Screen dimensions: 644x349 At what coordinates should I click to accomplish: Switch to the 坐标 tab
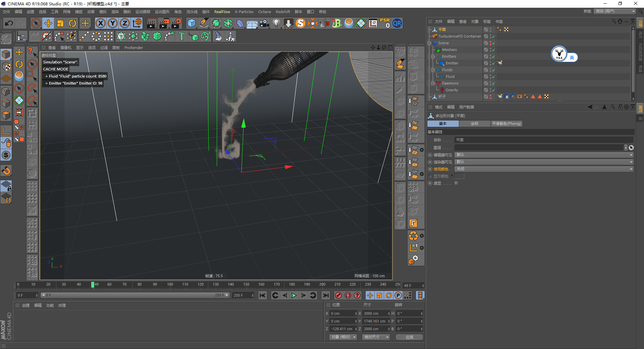click(x=475, y=124)
